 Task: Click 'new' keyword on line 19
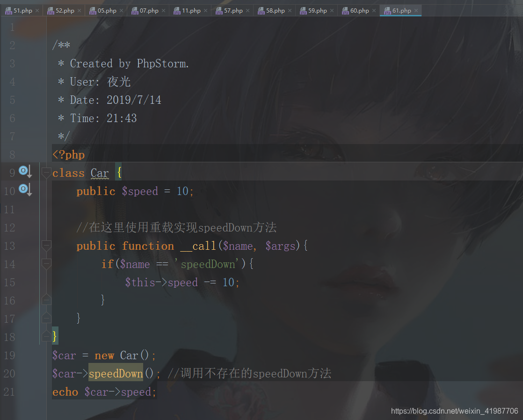coord(104,355)
